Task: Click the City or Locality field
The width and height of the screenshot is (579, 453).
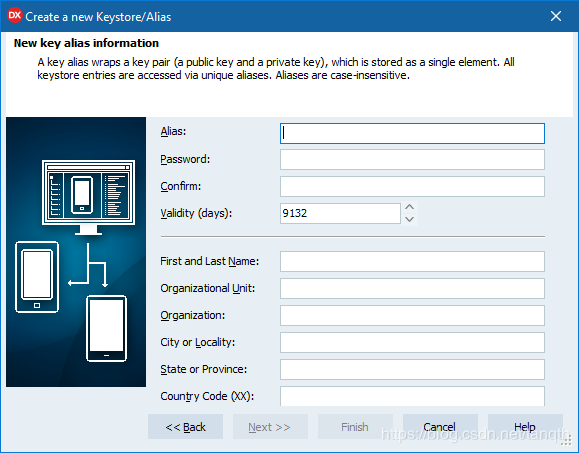Action: point(412,342)
